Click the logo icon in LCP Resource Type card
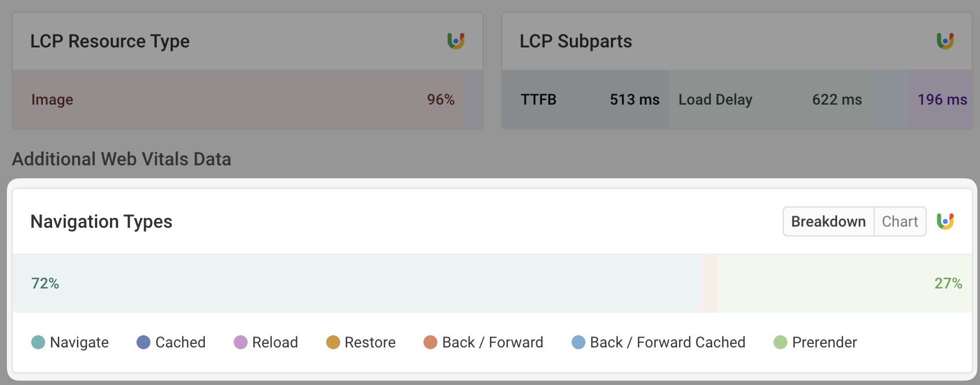This screenshot has width=980, height=385. click(456, 41)
